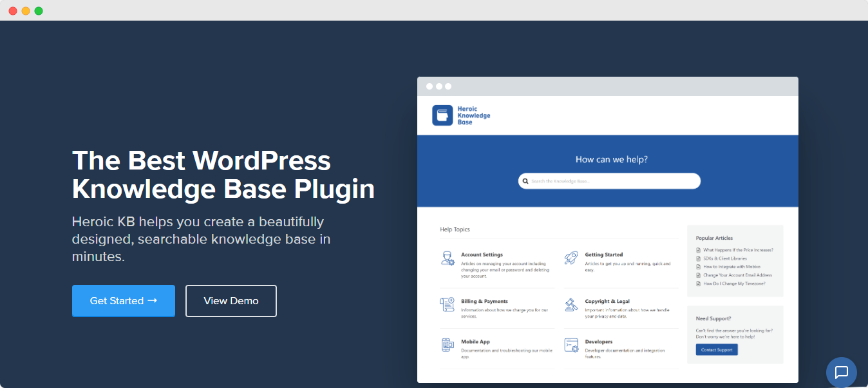The height and width of the screenshot is (388, 868).
Task: Click the search magnifier icon
Action: coord(525,181)
